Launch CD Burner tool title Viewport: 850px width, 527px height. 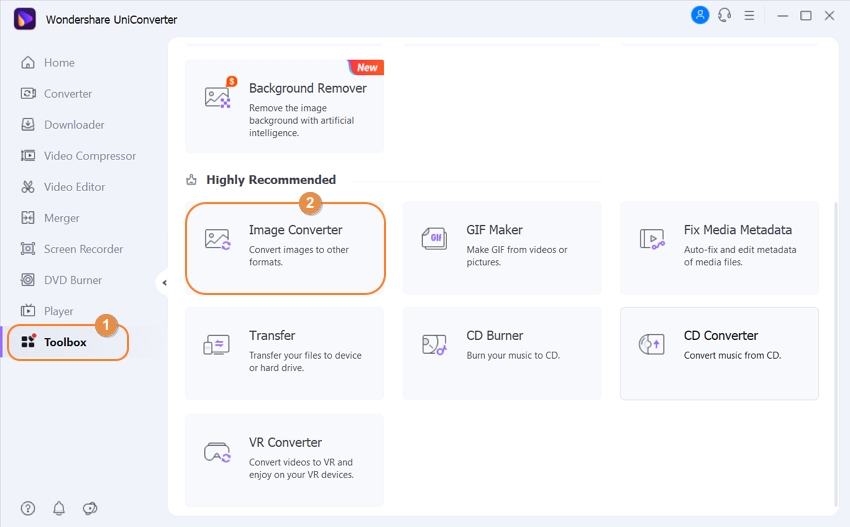click(494, 336)
